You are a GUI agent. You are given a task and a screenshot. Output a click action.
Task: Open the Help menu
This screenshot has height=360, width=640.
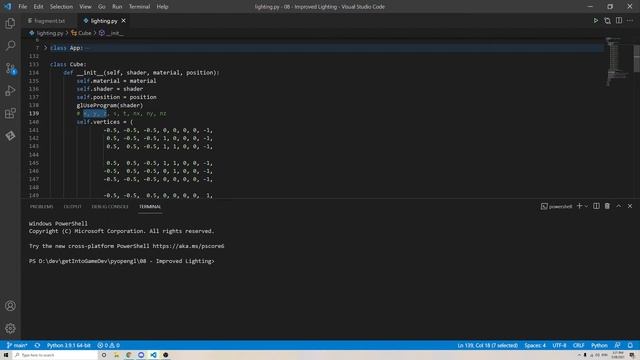click(162, 7)
